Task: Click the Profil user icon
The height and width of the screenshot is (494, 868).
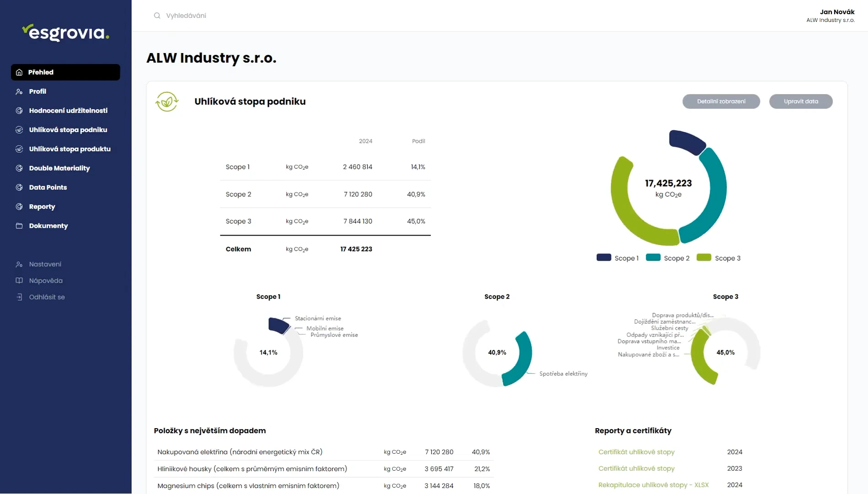Action: 19,91
